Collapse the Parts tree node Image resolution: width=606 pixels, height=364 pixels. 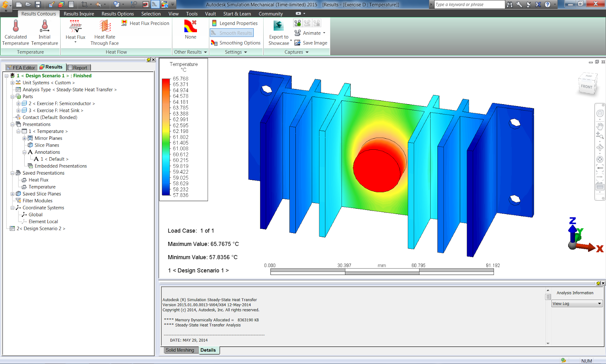point(12,97)
